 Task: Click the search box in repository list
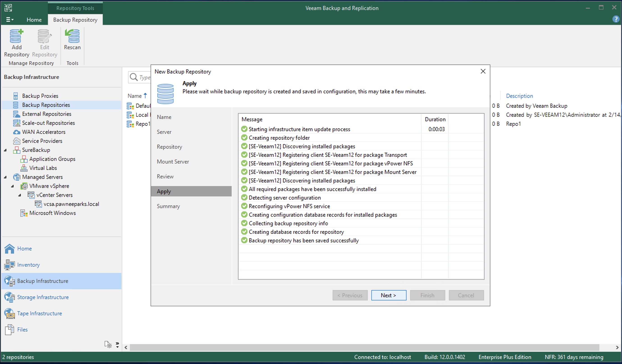[140, 77]
